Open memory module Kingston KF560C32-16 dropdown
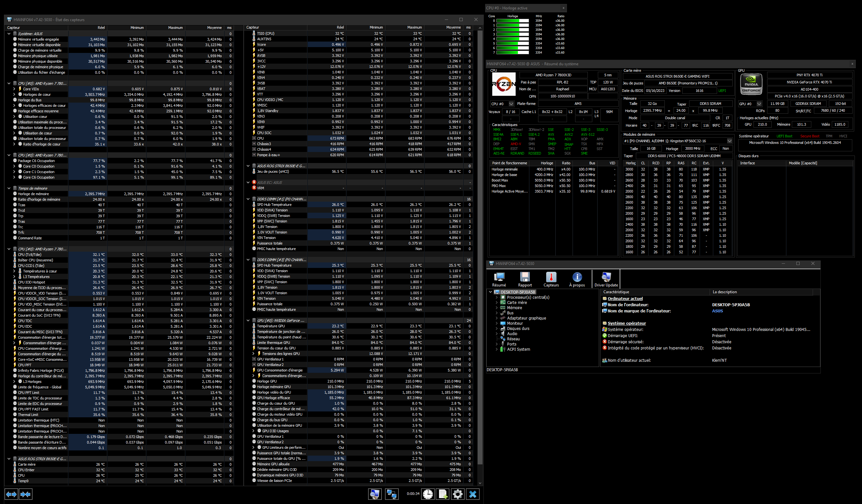 [729, 141]
